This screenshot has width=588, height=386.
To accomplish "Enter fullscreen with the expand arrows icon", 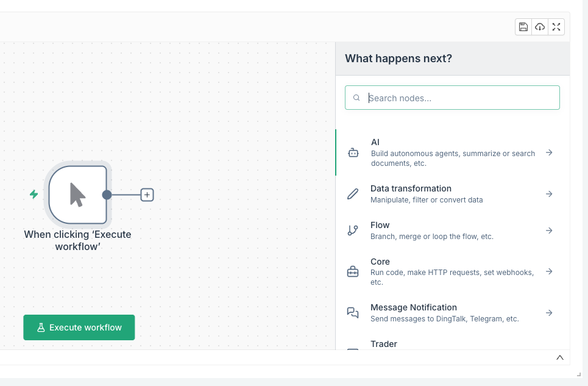I will pos(556,27).
